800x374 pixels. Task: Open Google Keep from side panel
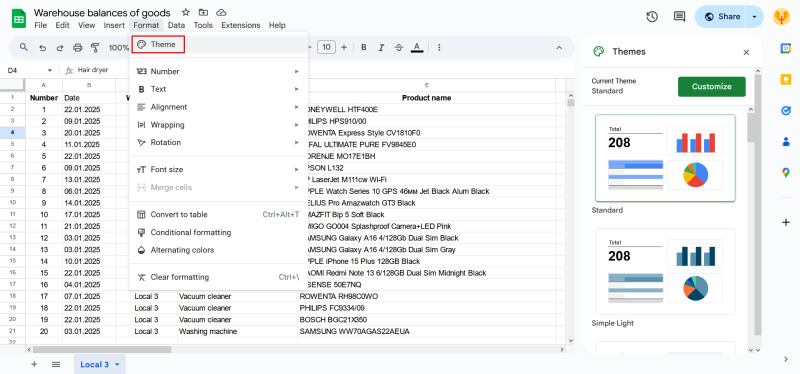click(x=786, y=80)
